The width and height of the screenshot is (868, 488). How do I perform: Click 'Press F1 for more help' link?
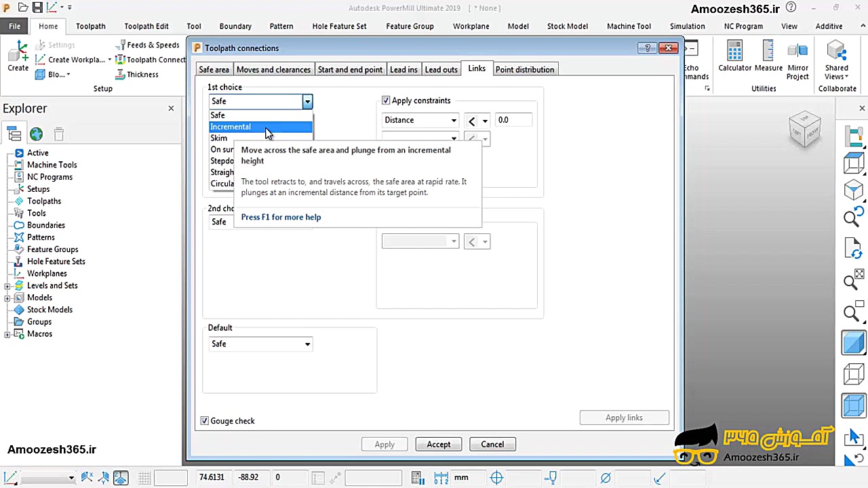click(x=281, y=218)
